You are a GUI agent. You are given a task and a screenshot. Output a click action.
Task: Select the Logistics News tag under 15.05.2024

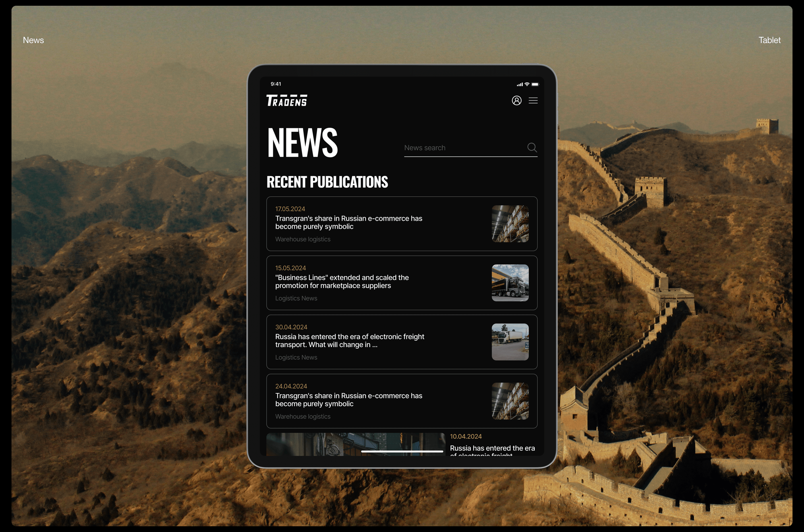tap(296, 298)
